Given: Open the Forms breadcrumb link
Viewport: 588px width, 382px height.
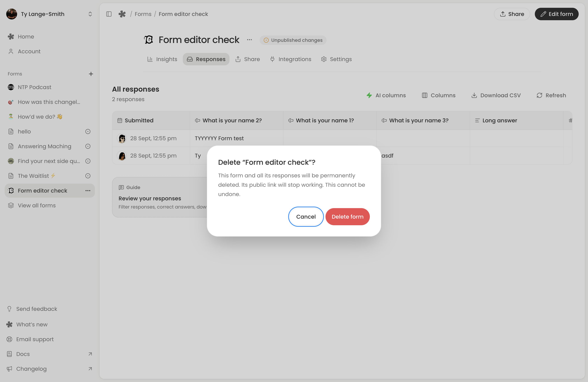Looking at the screenshot, I should click(x=143, y=14).
